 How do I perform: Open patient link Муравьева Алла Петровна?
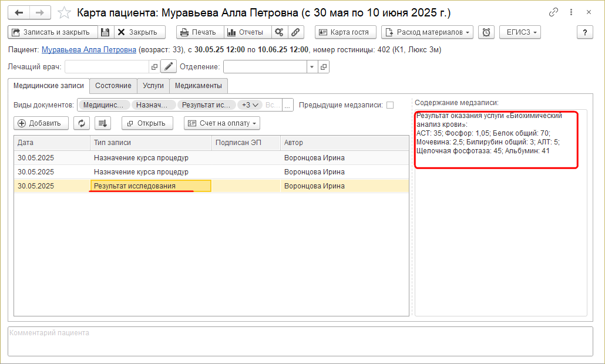[89, 50]
